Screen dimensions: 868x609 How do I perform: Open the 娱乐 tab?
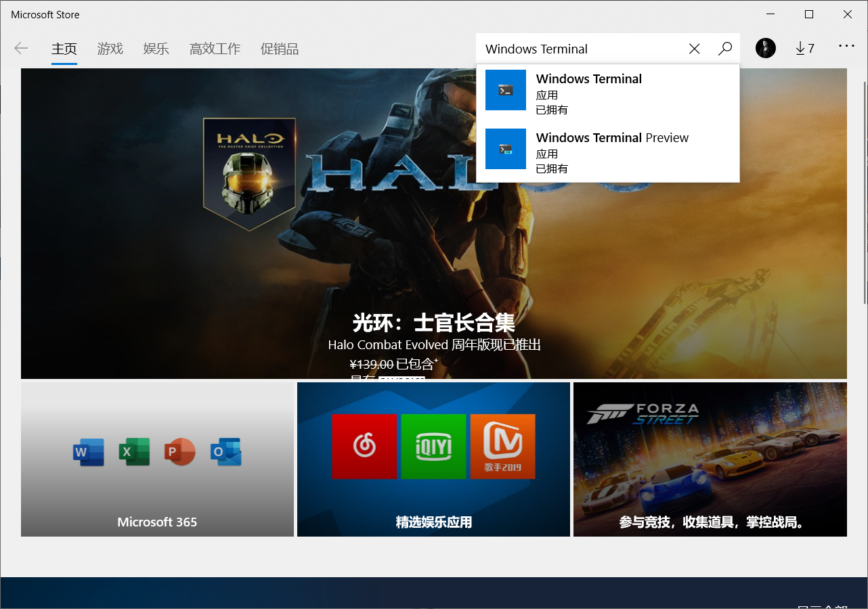pyautogui.click(x=156, y=49)
